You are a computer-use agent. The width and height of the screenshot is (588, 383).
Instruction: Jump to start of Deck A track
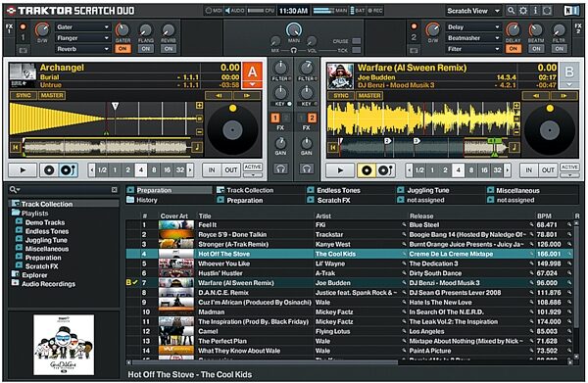[x=15, y=147]
